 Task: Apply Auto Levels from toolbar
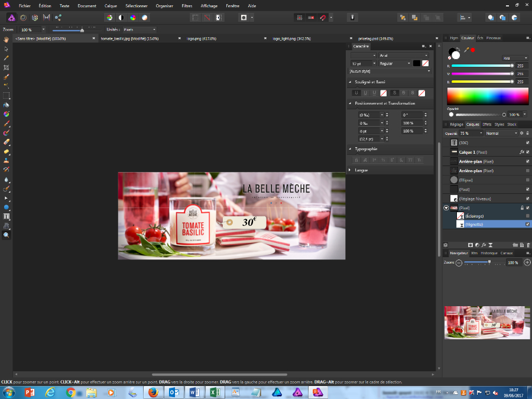[x=109, y=18]
